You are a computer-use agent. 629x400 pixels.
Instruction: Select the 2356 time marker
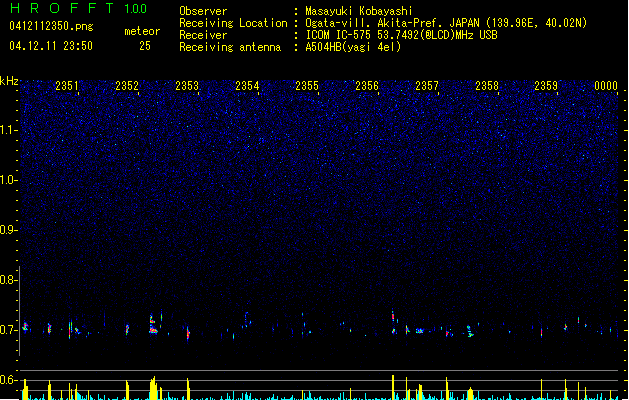[367, 85]
